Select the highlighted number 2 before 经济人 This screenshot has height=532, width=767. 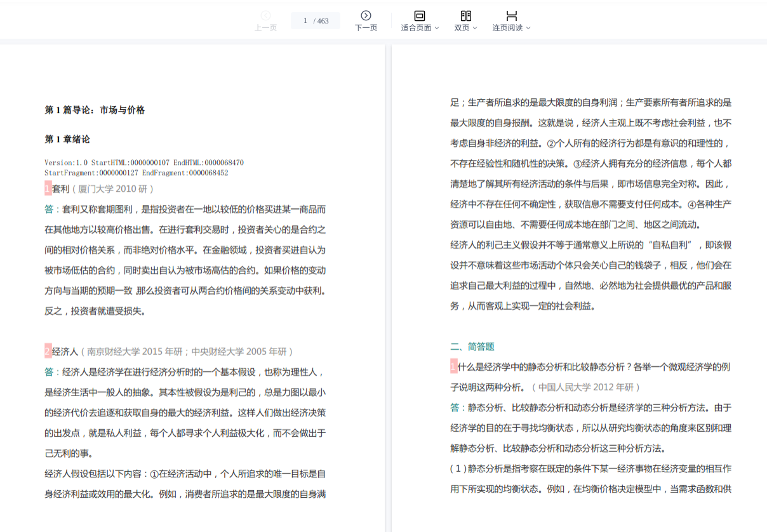pyautogui.click(x=48, y=351)
